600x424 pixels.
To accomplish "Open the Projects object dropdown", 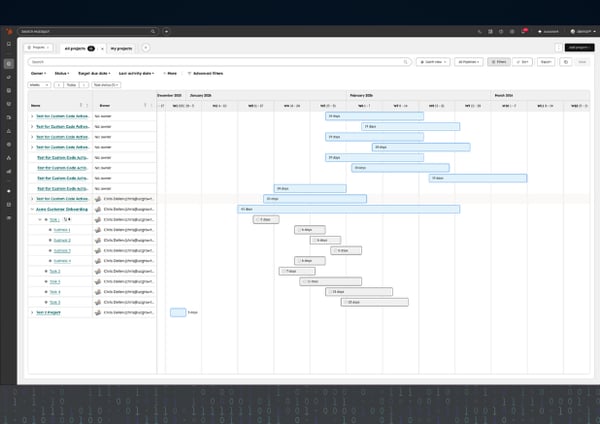I will (x=39, y=47).
